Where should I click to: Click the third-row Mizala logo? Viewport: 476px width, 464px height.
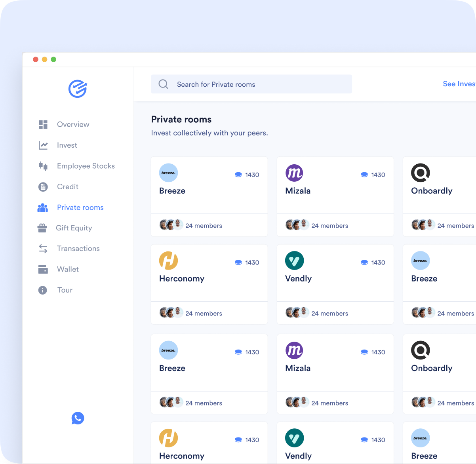(294, 350)
